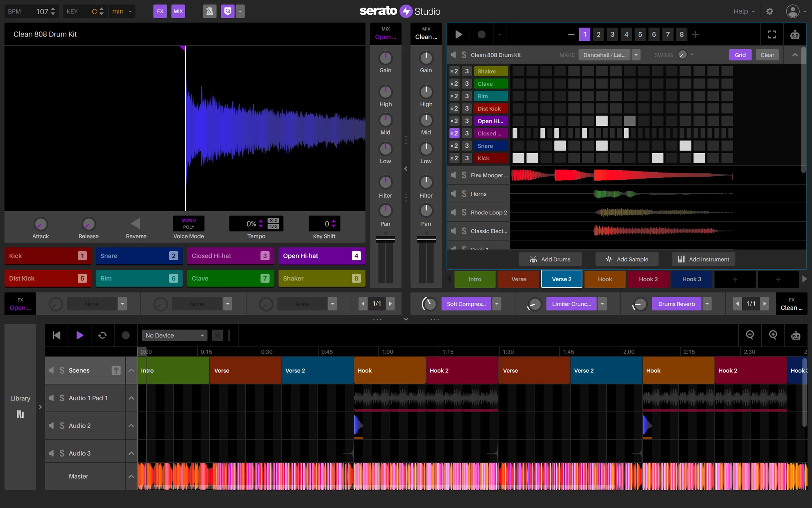Click the Add Instrument button

point(703,259)
